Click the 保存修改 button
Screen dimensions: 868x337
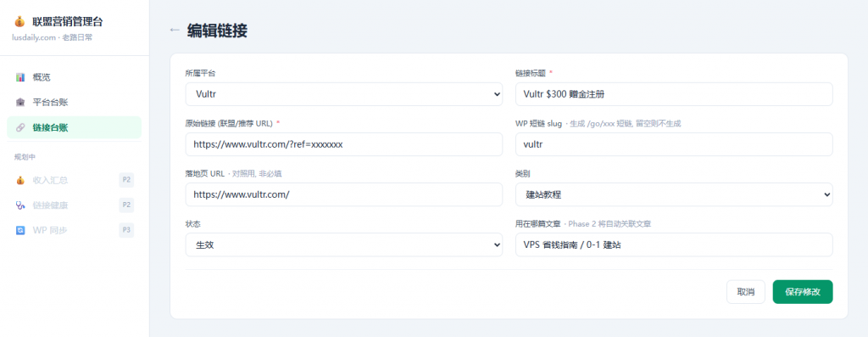[x=803, y=291]
